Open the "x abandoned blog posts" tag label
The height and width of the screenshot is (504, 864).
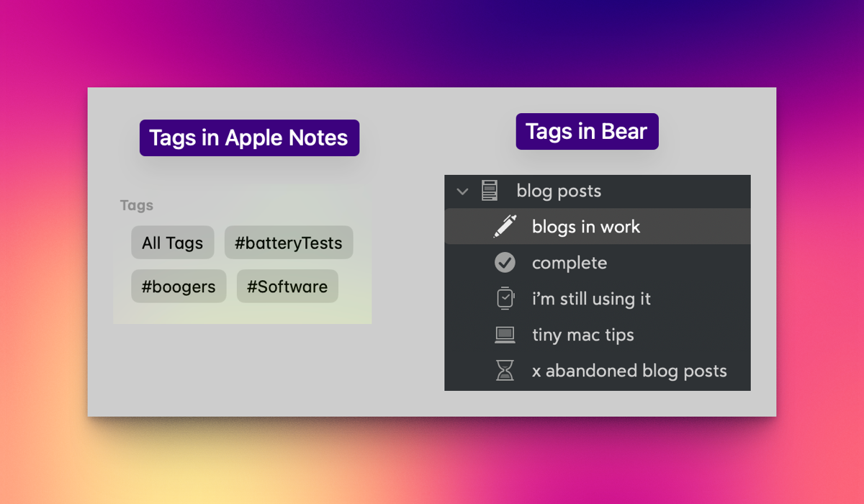coord(629,371)
